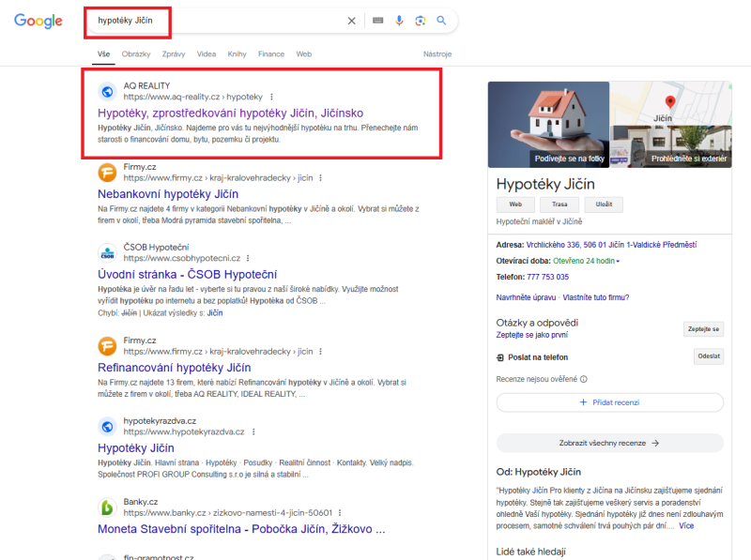The image size is (751, 560).
Task: Click the Vlastníte tuto firmu? link
Action: (x=596, y=297)
